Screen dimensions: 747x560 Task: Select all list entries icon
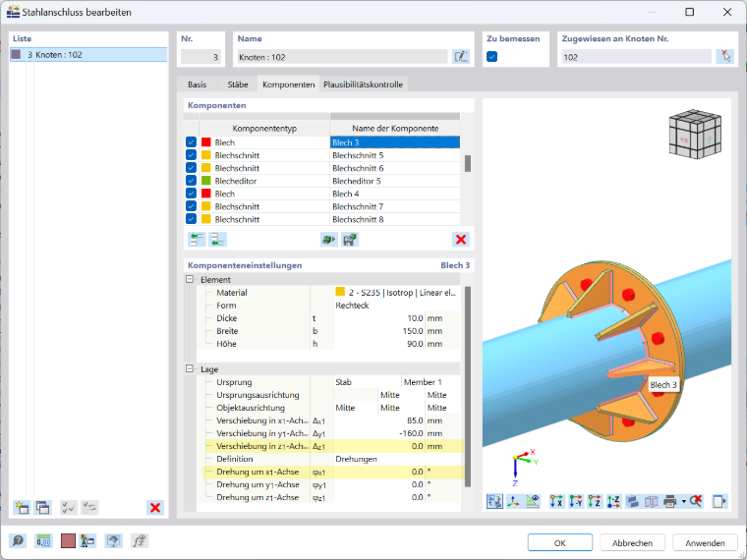(x=69, y=507)
